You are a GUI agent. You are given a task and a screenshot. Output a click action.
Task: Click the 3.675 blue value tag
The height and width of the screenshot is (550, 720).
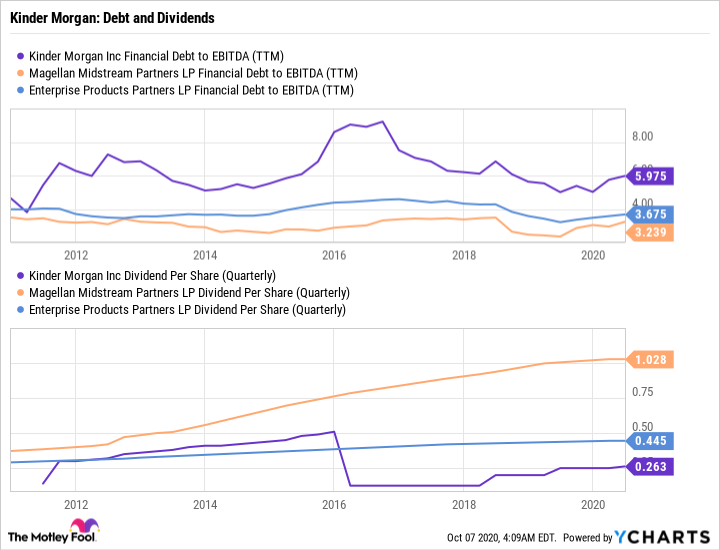tap(652, 214)
